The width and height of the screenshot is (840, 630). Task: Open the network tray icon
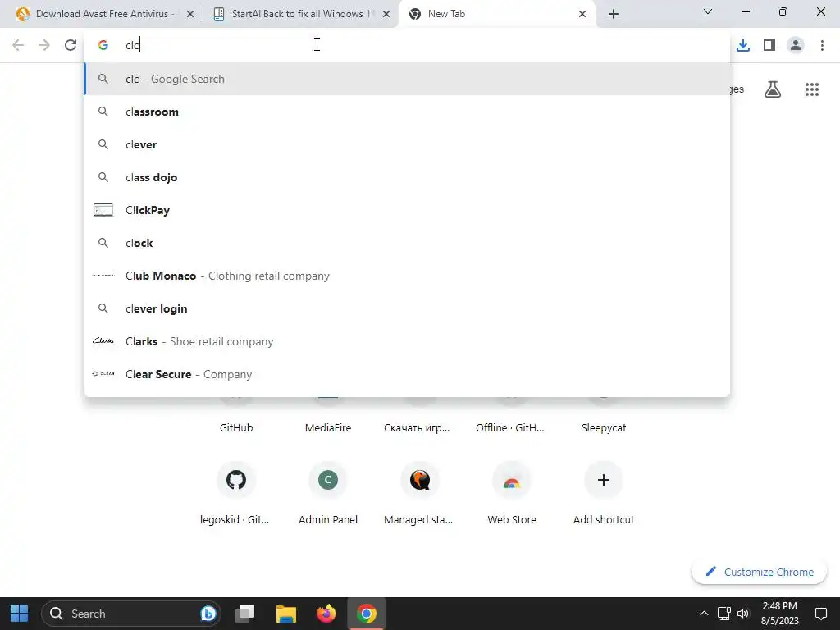coord(724,614)
